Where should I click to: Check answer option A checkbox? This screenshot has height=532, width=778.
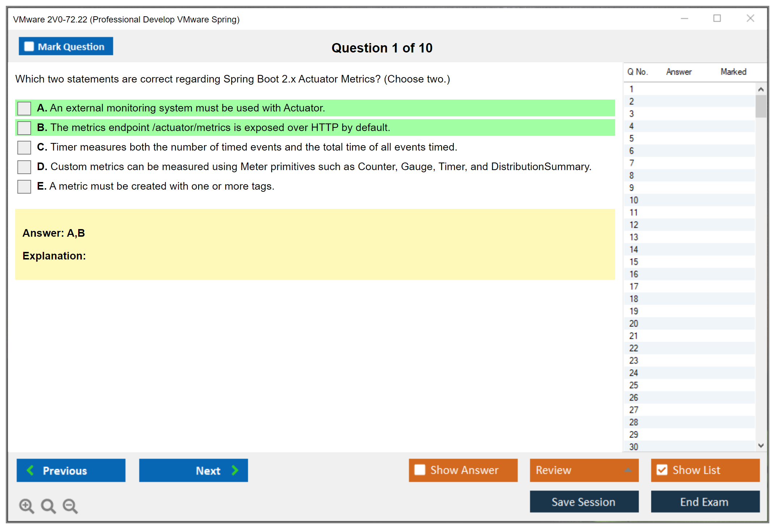point(24,108)
